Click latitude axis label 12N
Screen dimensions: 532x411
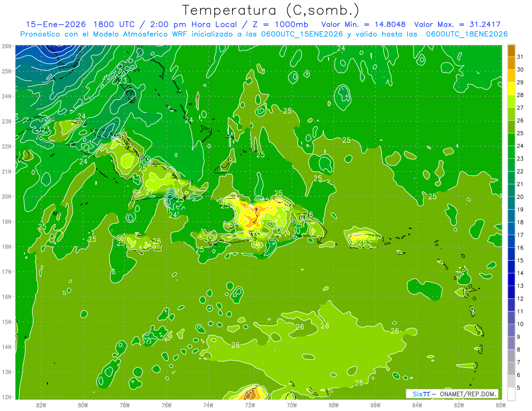click(7, 397)
